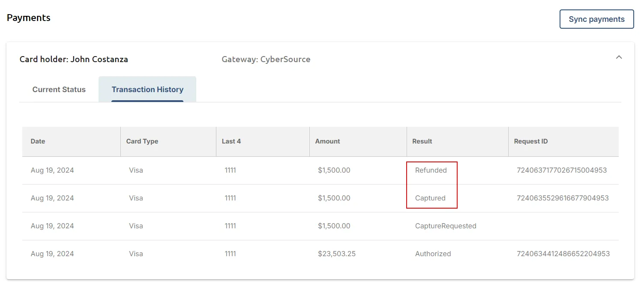Click request ID 7240637177026715004953

pos(562,170)
